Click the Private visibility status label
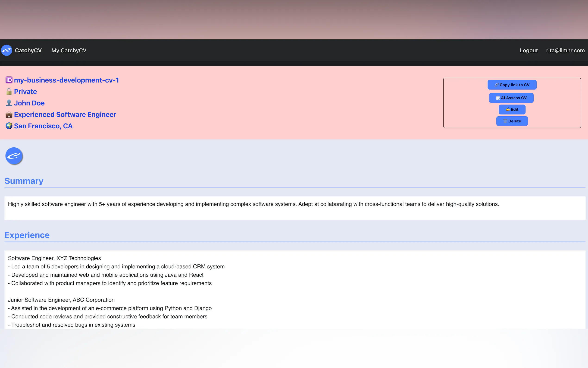The image size is (588, 368). click(25, 92)
